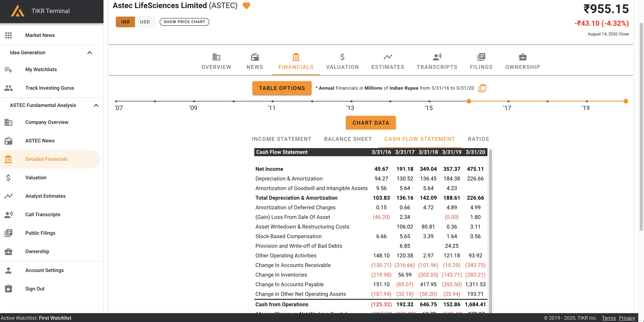This screenshot has height=322, width=644.
Task: Click the My Watchlists add-list icon
Action: click(8, 69)
